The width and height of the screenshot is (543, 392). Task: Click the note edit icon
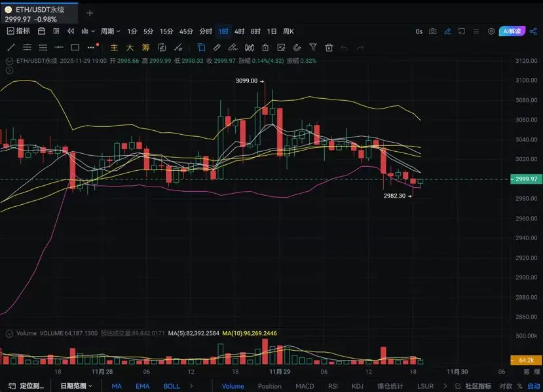pos(281,47)
